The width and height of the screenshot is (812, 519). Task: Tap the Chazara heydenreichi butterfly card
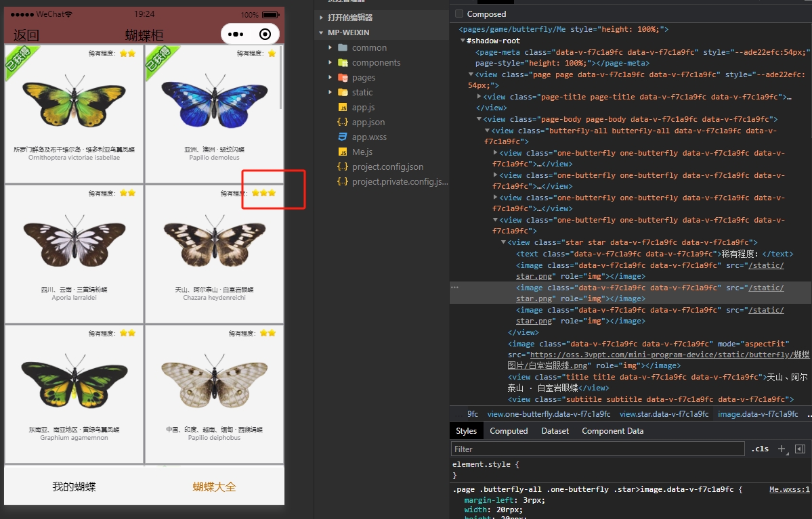tap(214, 254)
